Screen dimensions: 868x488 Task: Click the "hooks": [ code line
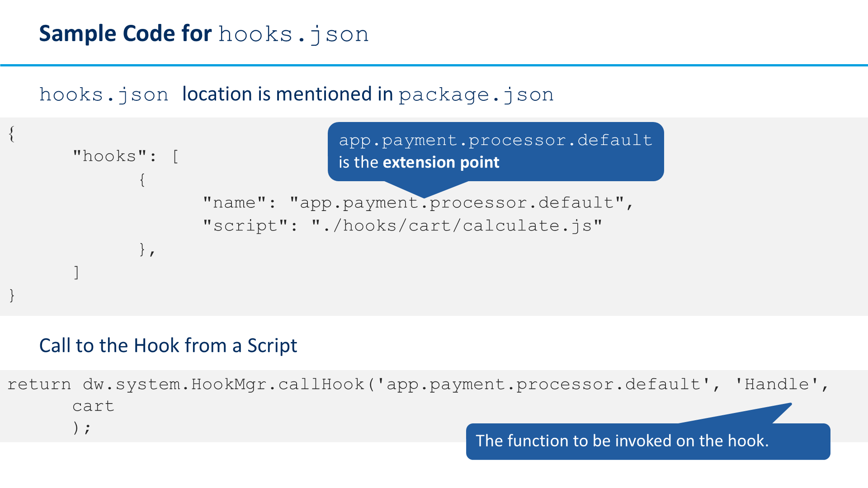pyautogui.click(x=126, y=156)
